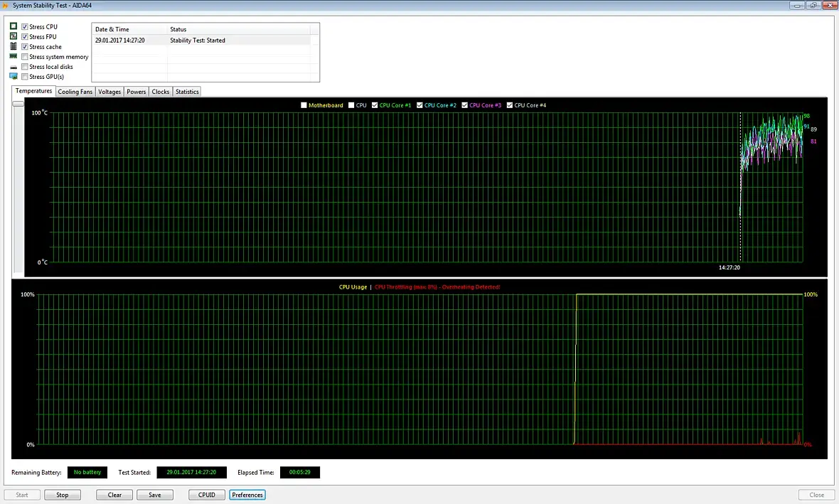
Task: Restore down the AIDA64 window
Action: [x=813, y=6]
